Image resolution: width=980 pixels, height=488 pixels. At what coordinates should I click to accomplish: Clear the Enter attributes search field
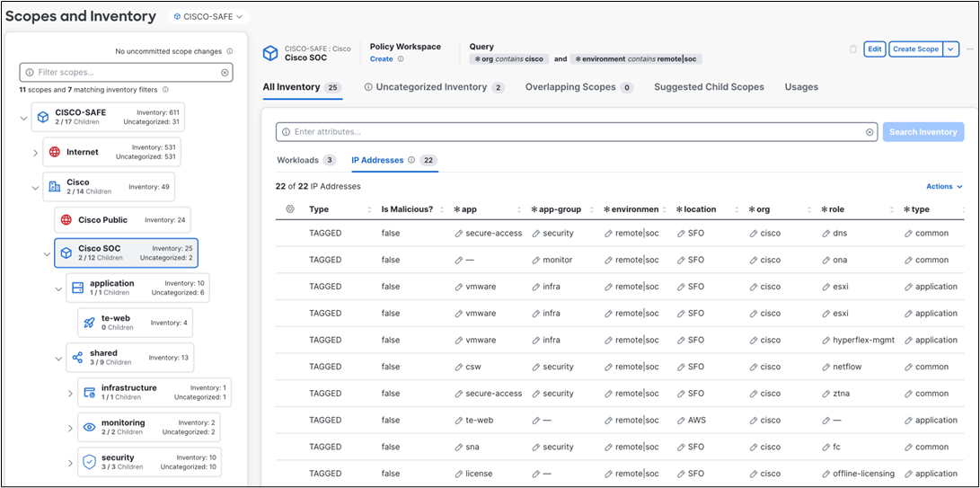click(870, 132)
